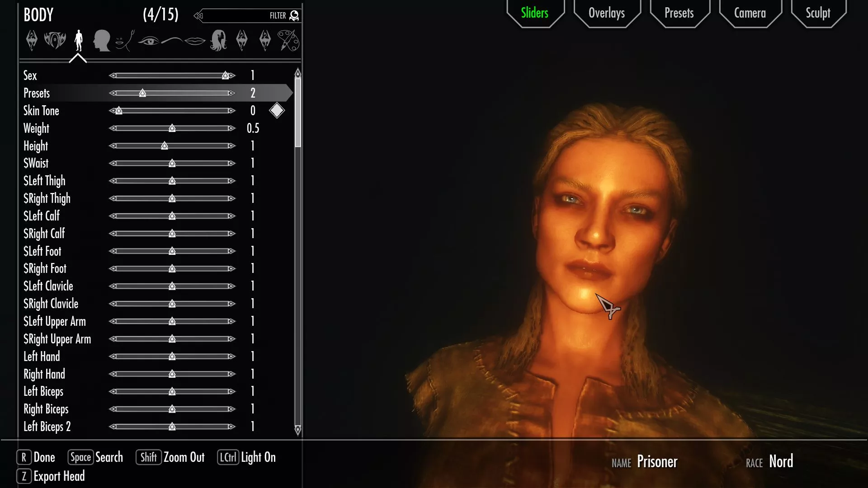The width and height of the screenshot is (868, 488).
Task: Increase the $Right Foot slider with right arrow
Action: (231, 269)
